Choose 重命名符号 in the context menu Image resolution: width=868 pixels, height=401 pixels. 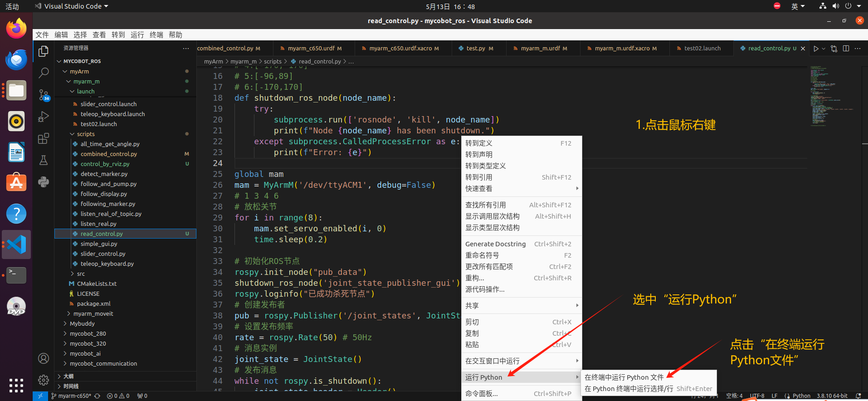522,255
